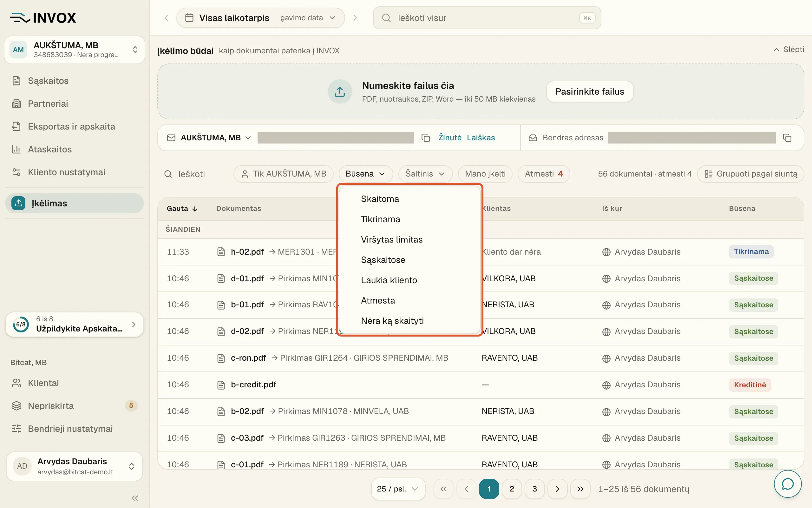This screenshot has height=508, width=812.
Task: Hide upload methods with Slėpti
Action: pos(789,50)
